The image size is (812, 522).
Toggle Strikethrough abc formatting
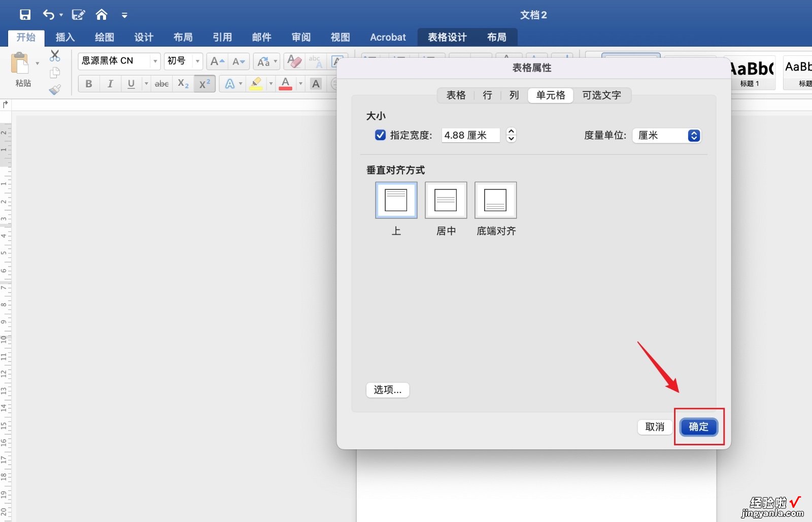[x=161, y=84]
